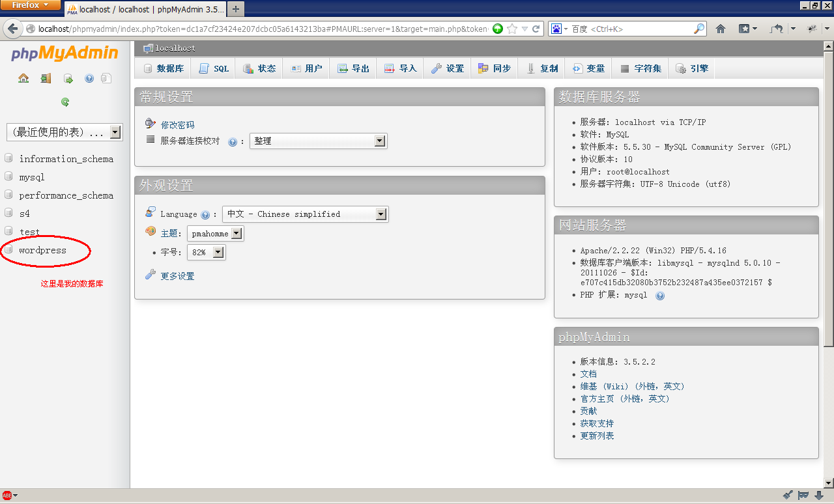Click the help icon beside Language label
This screenshot has width=834, height=504.
pyautogui.click(x=205, y=214)
